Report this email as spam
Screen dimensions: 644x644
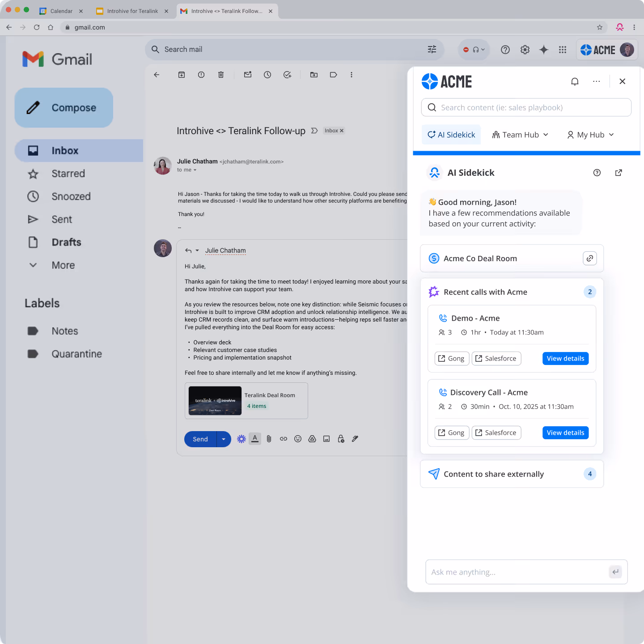coord(201,75)
